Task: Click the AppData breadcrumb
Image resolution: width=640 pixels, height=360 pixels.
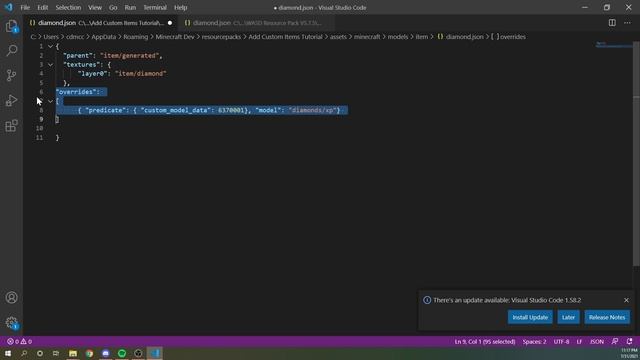Action: [104, 37]
